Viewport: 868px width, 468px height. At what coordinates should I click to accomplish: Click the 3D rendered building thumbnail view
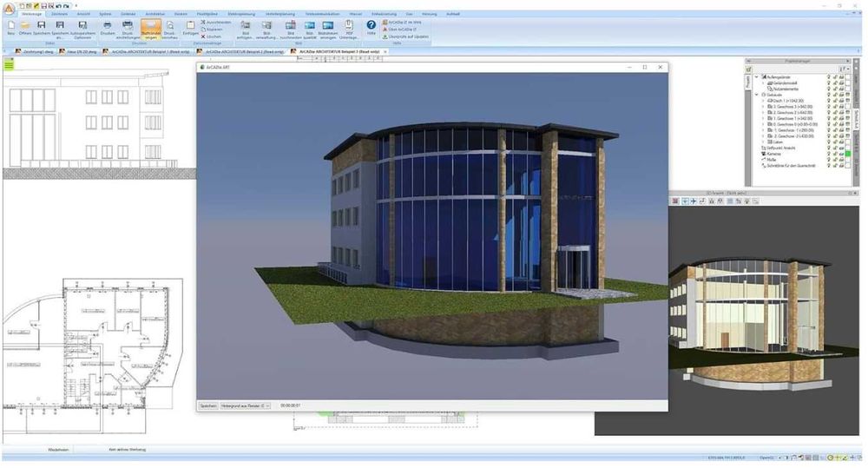point(764,320)
